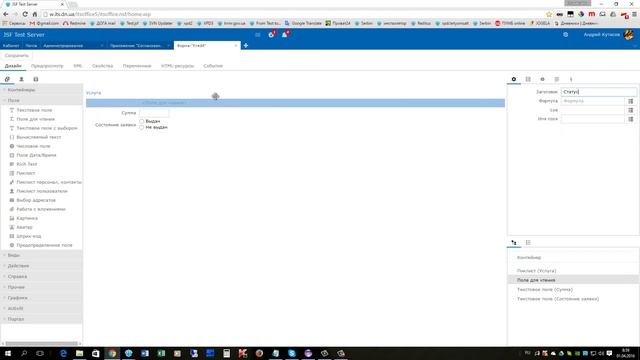The image size is (640, 360).
Task: Choose the Штрих-код element
Action: click(x=29, y=236)
